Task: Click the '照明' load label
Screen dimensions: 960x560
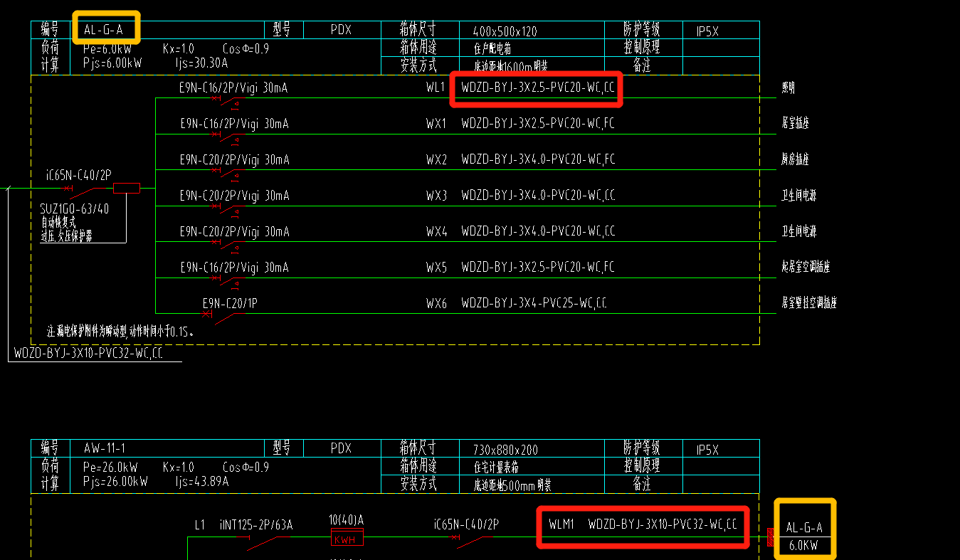Action: click(788, 88)
